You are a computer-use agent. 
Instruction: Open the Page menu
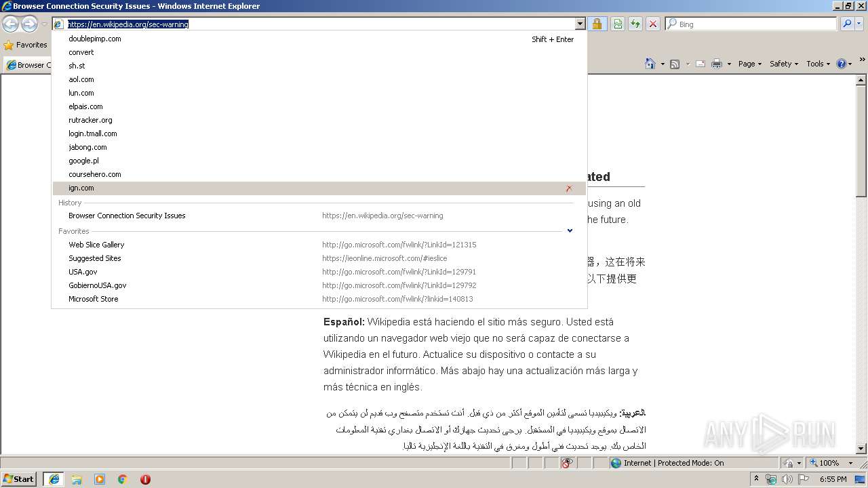coord(750,64)
